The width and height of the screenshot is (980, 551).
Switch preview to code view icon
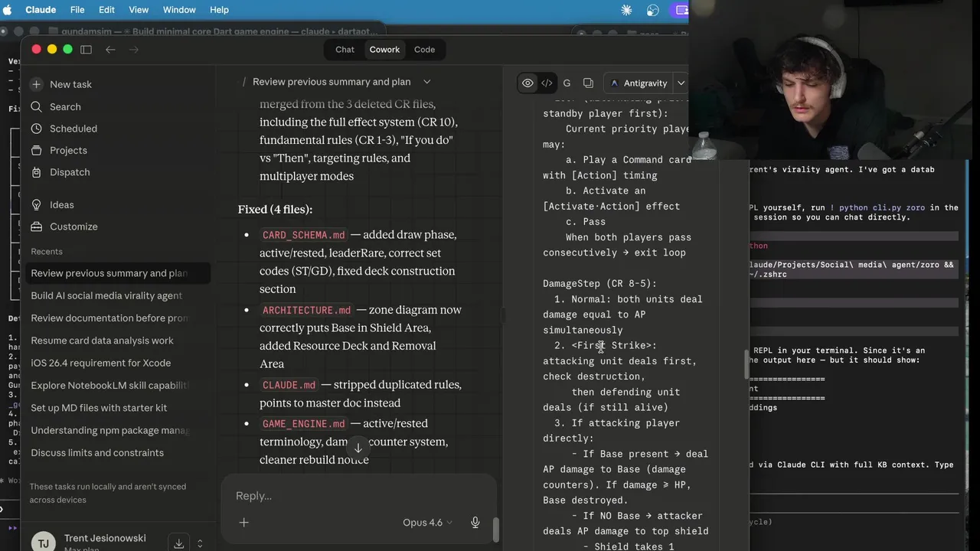point(547,83)
